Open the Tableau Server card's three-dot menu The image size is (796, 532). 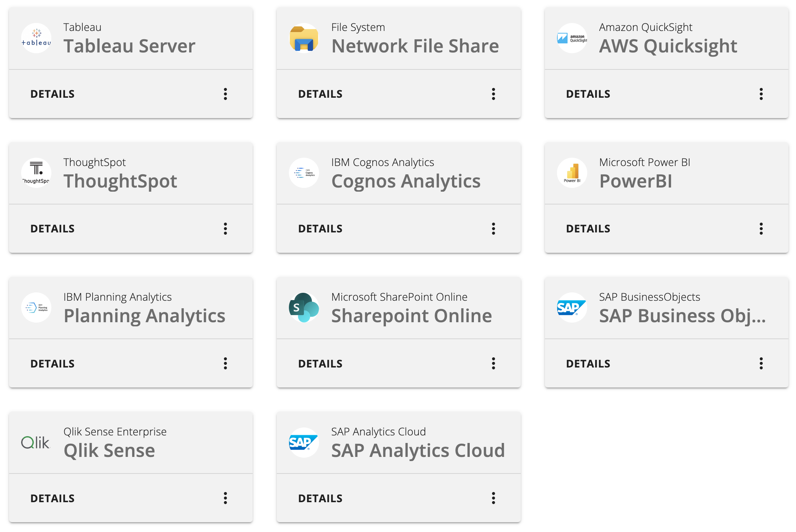pyautogui.click(x=225, y=94)
